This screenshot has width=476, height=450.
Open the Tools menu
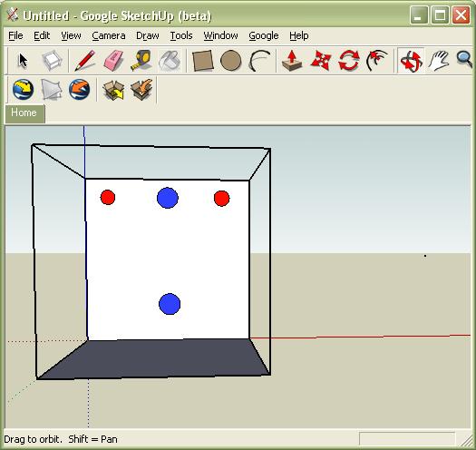tap(181, 36)
